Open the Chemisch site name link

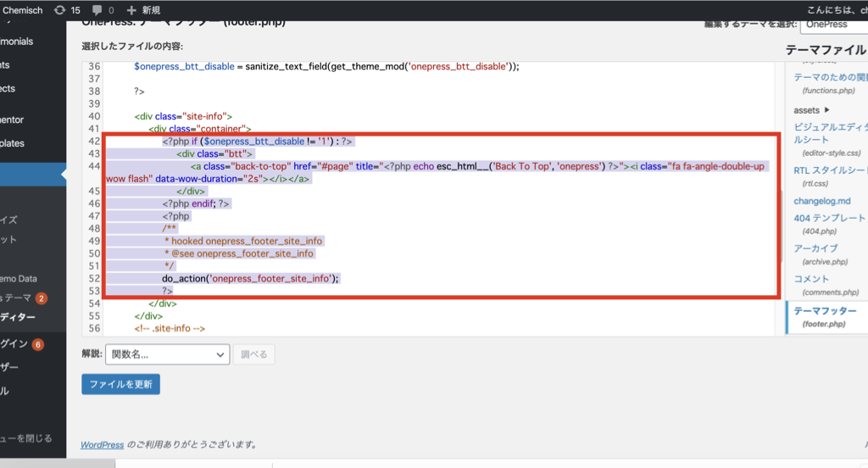point(21,10)
